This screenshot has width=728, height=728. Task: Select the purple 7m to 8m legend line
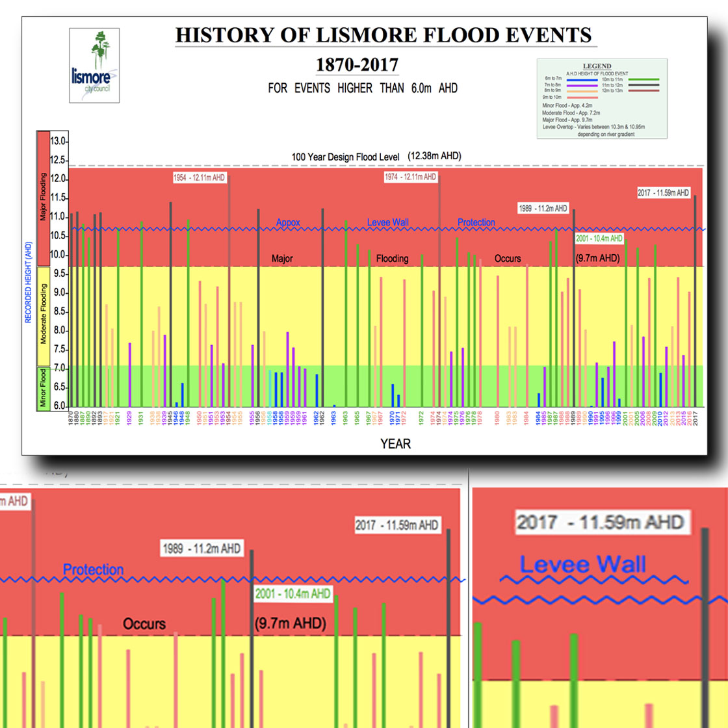582,86
